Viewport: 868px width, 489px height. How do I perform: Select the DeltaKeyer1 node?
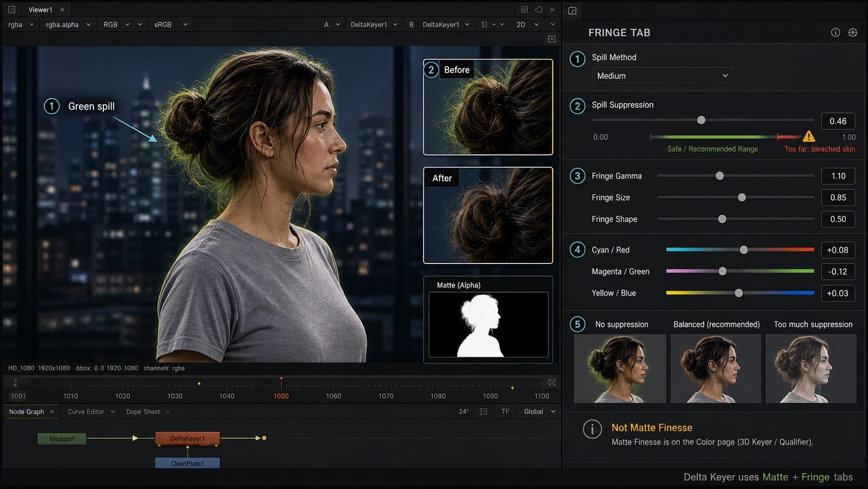[x=187, y=439]
